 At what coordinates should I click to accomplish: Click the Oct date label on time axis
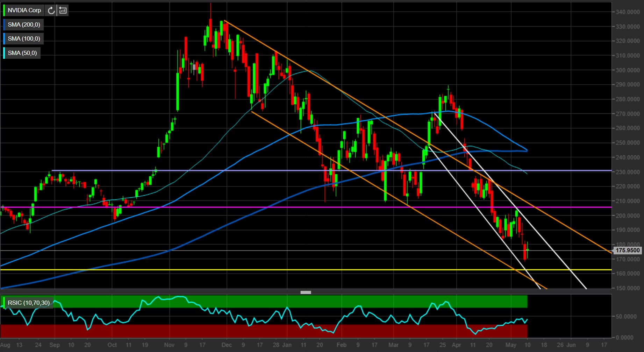[x=112, y=345]
